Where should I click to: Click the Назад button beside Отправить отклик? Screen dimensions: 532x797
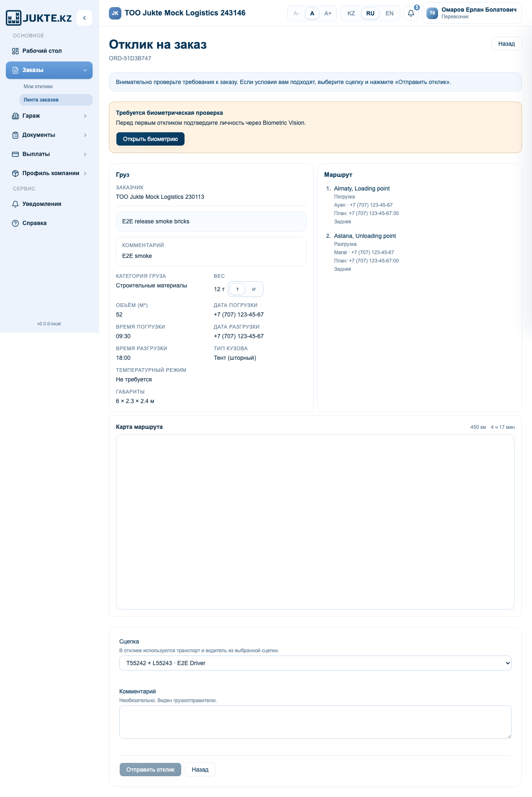[x=200, y=770]
